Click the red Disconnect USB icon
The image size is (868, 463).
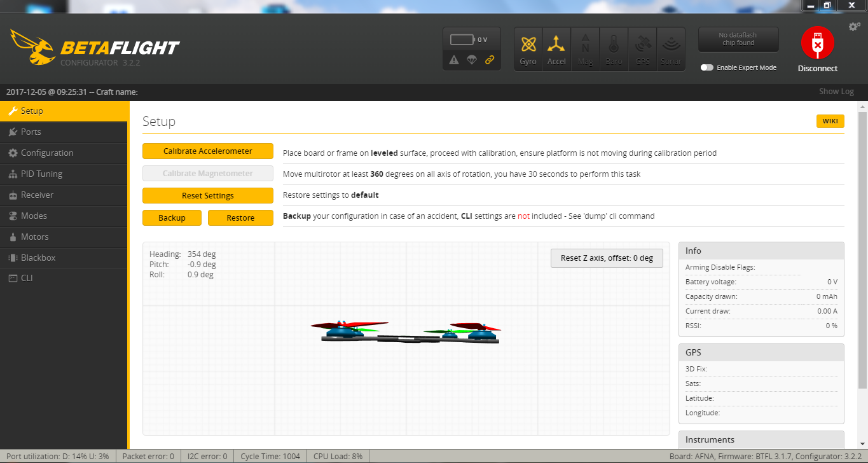[817, 43]
